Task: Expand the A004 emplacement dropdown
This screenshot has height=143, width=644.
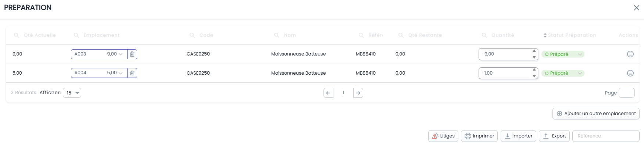Action: click(121, 73)
